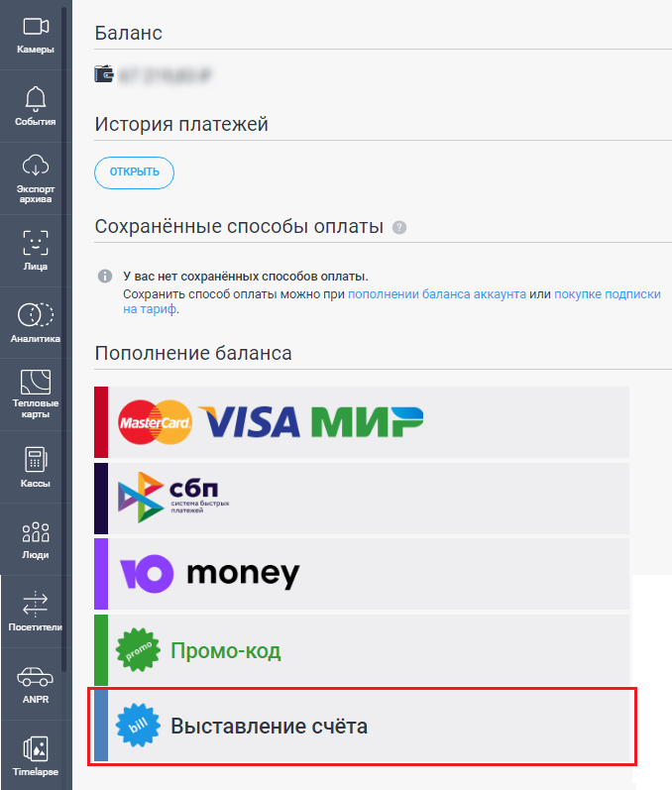Image resolution: width=672 pixels, height=790 pixels.
Task: Open the Лица face recognition section
Action: (36, 251)
